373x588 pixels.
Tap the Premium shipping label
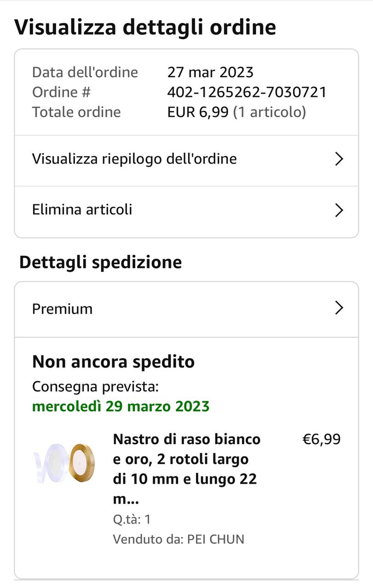click(x=63, y=309)
